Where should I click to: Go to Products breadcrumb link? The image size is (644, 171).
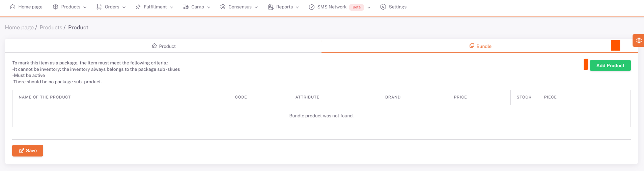pos(51,28)
